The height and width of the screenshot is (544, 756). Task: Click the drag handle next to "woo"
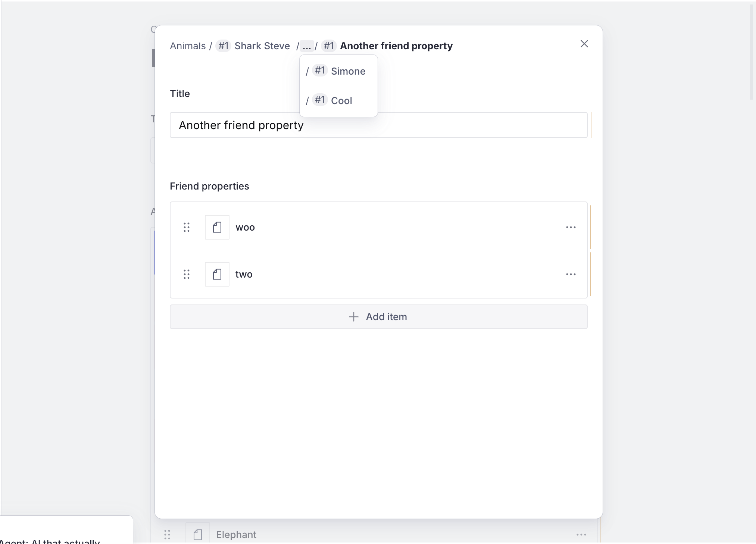(x=187, y=227)
